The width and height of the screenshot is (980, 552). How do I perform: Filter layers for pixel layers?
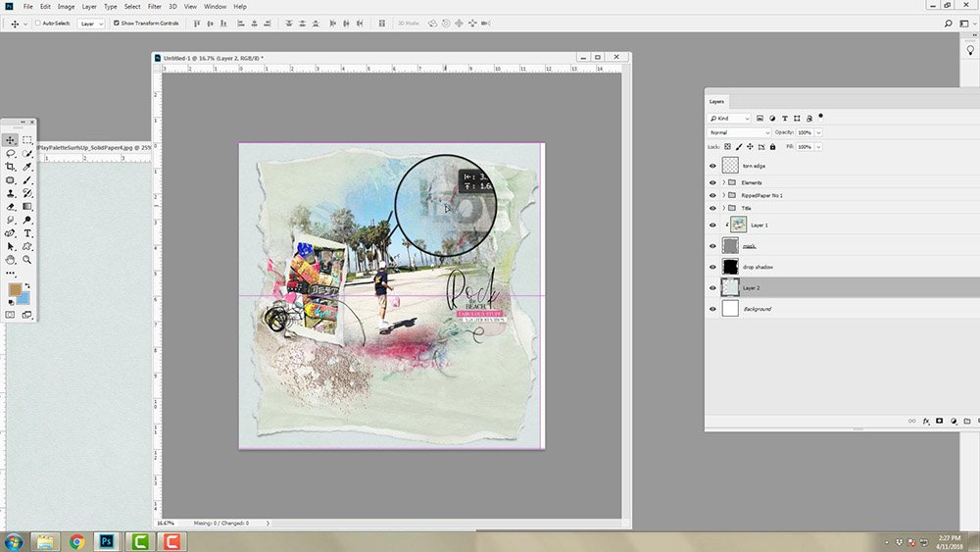(760, 119)
